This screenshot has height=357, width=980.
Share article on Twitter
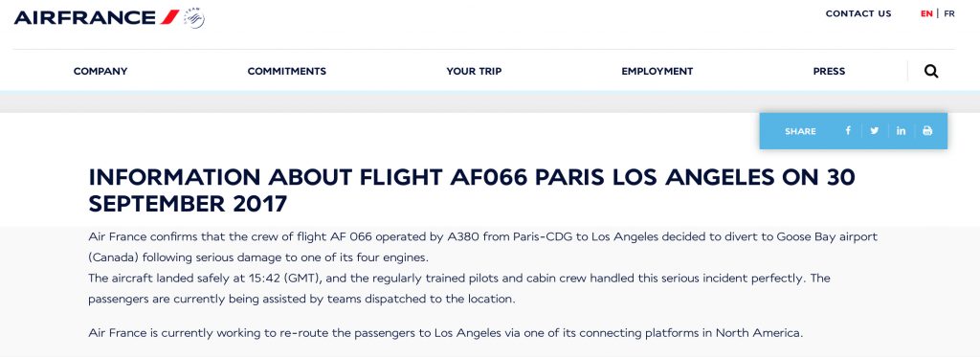coord(875,131)
